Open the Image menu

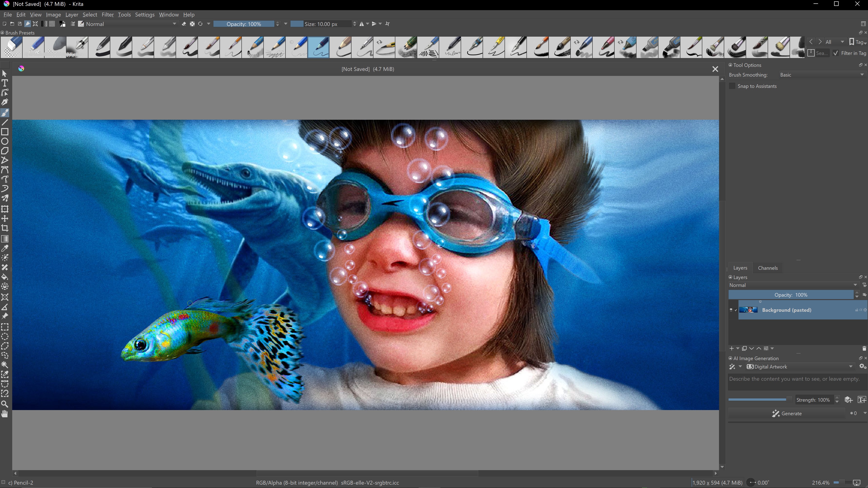click(x=54, y=14)
